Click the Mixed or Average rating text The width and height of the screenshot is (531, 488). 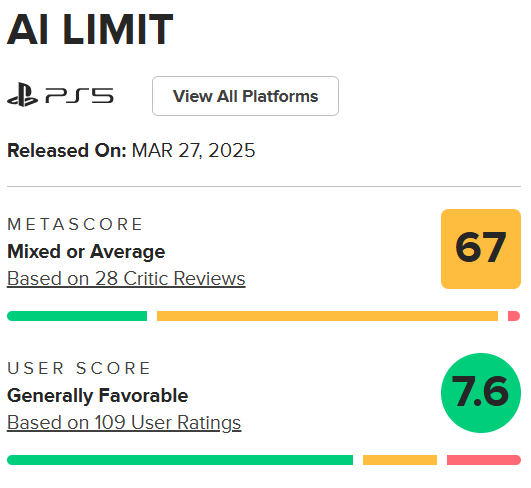coord(86,252)
